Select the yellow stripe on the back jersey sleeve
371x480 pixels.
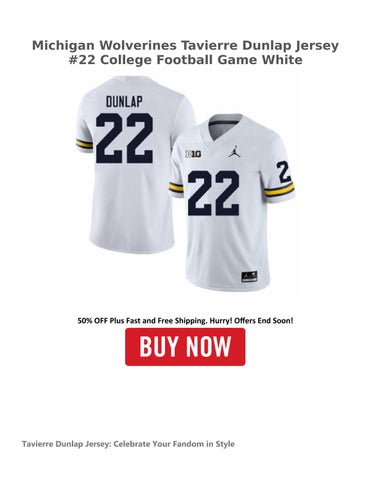tap(84, 144)
